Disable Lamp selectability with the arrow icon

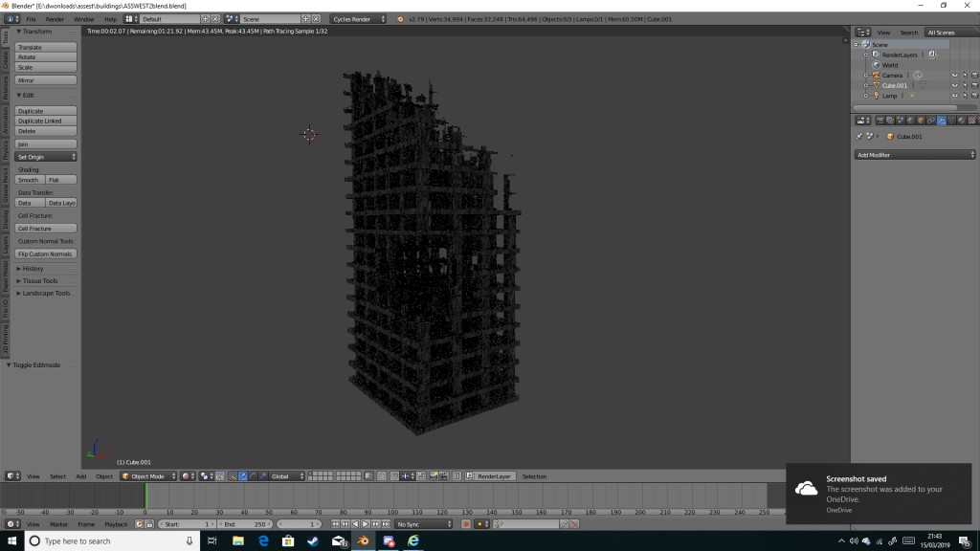click(x=965, y=96)
